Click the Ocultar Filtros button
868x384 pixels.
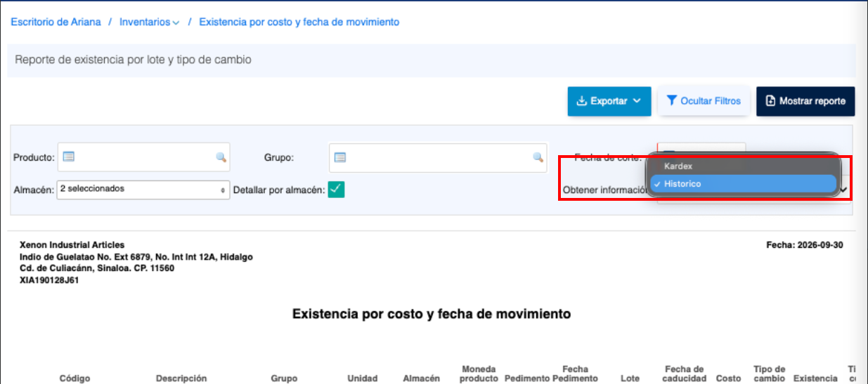pos(704,101)
